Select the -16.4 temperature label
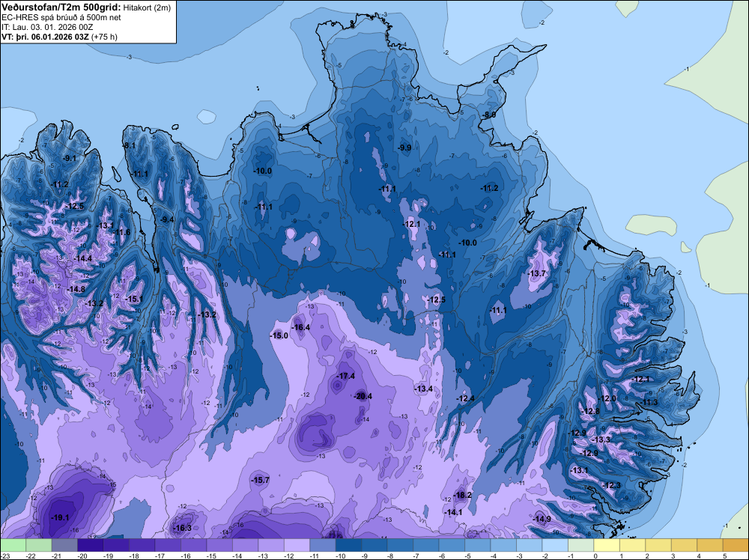749x560 pixels. (x=301, y=327)
